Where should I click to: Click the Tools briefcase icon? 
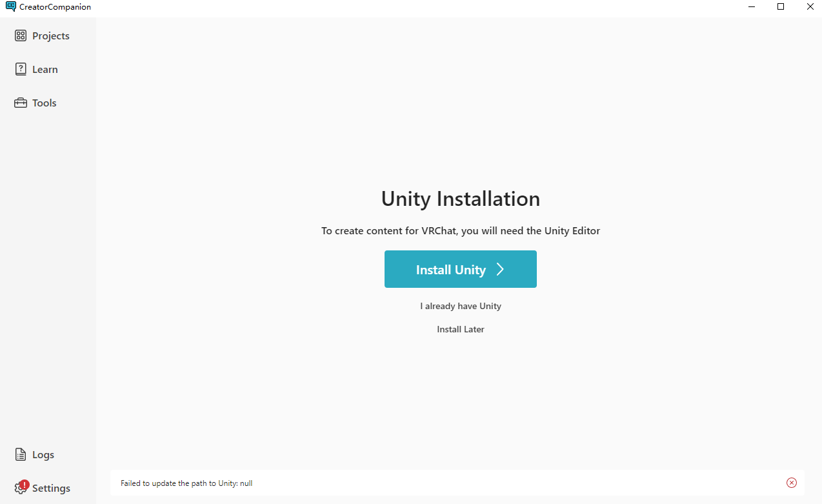(x=20, y=102)
